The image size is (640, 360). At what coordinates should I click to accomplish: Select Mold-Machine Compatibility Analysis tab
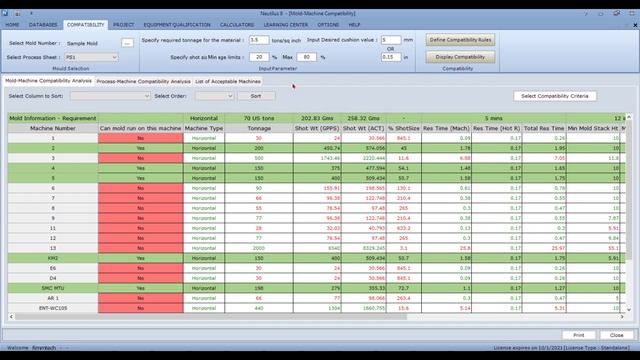48,81
